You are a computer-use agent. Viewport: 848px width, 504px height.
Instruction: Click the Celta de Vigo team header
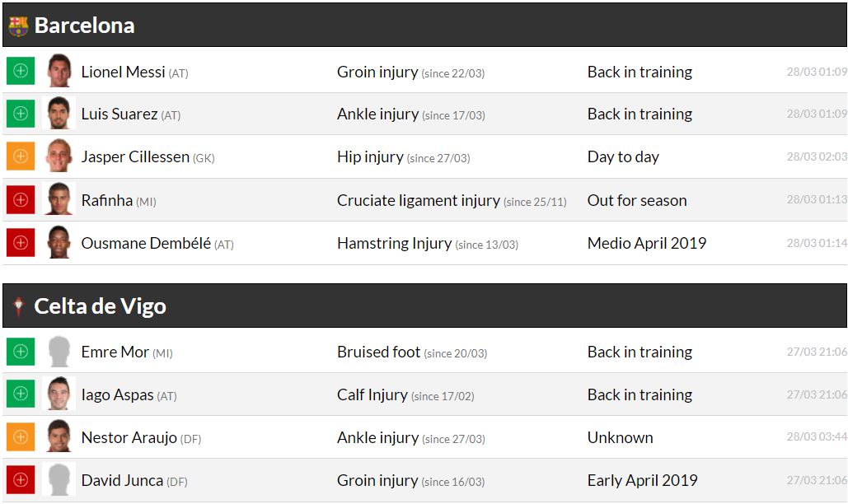[x=100, y=306]
